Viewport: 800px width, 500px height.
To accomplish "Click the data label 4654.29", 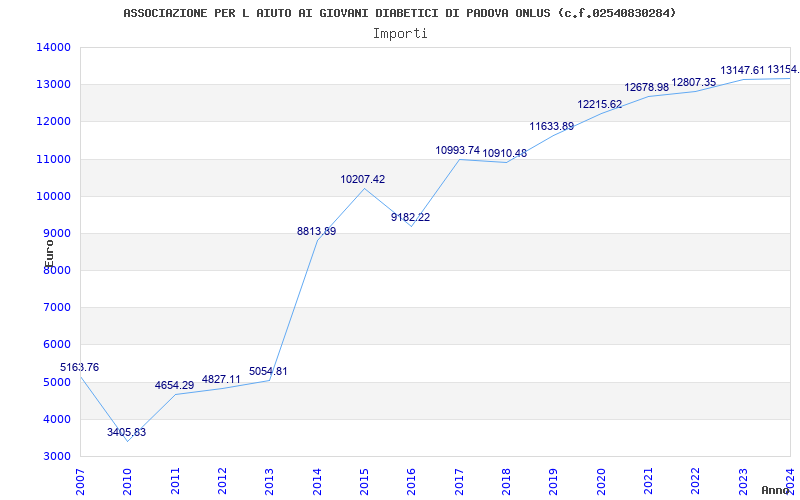I will [x=174, y=385].
